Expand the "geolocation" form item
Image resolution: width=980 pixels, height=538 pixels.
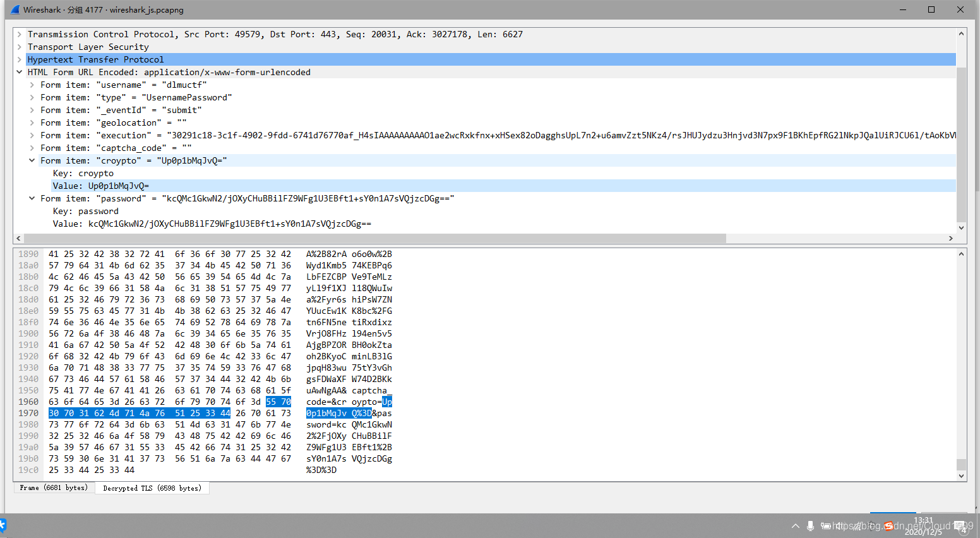click(32, 123)
